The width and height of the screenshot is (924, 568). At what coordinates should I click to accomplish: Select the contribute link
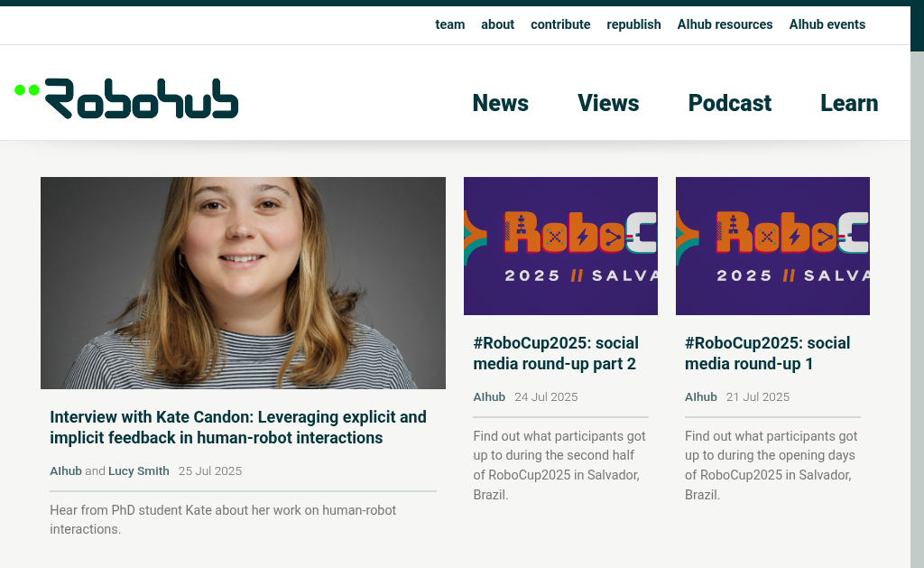560,24
